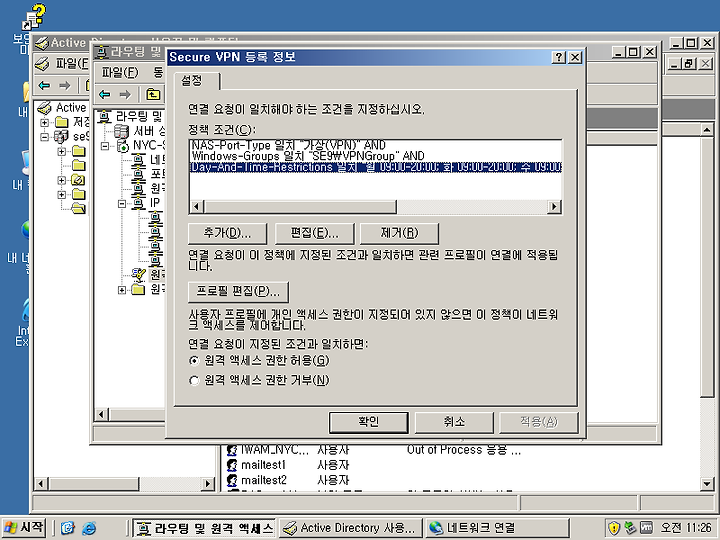Click mailtest1 user icon

coord(232,465)
